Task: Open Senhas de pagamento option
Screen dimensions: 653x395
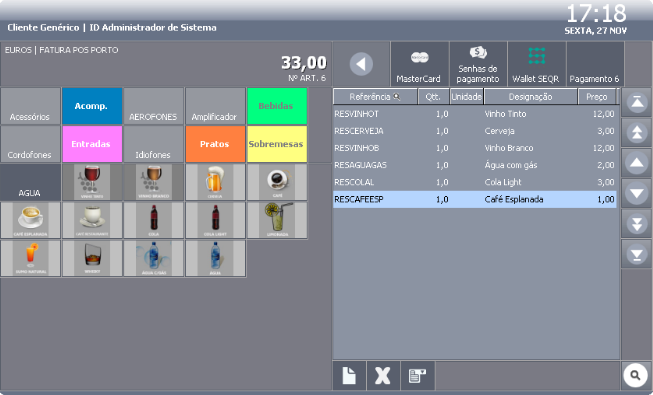Action: (478, 64)
